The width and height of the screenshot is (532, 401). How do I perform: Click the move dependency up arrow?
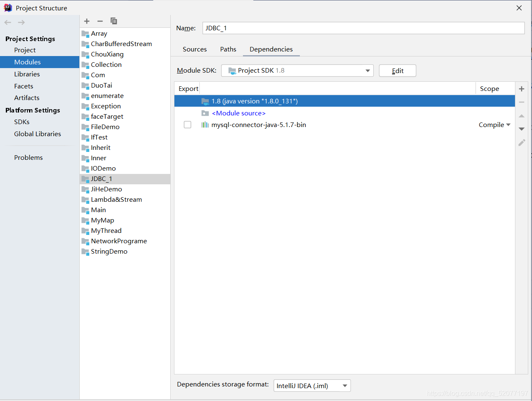[522, 116]
